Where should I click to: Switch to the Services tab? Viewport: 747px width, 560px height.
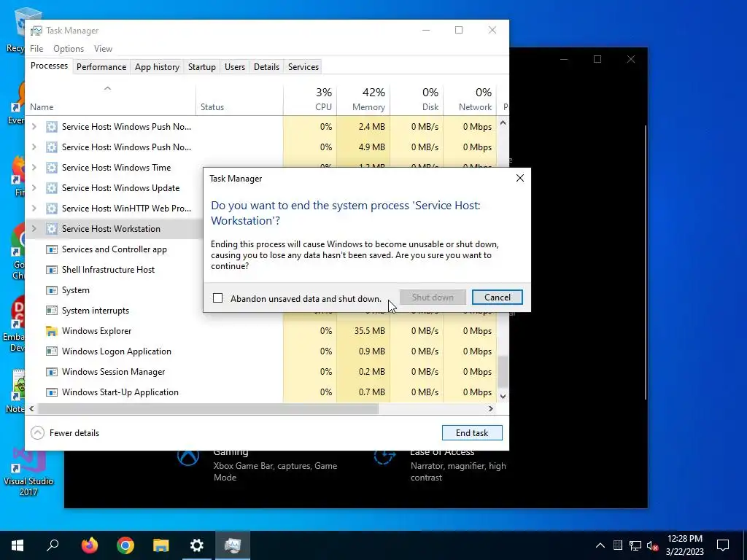[303, 66]
